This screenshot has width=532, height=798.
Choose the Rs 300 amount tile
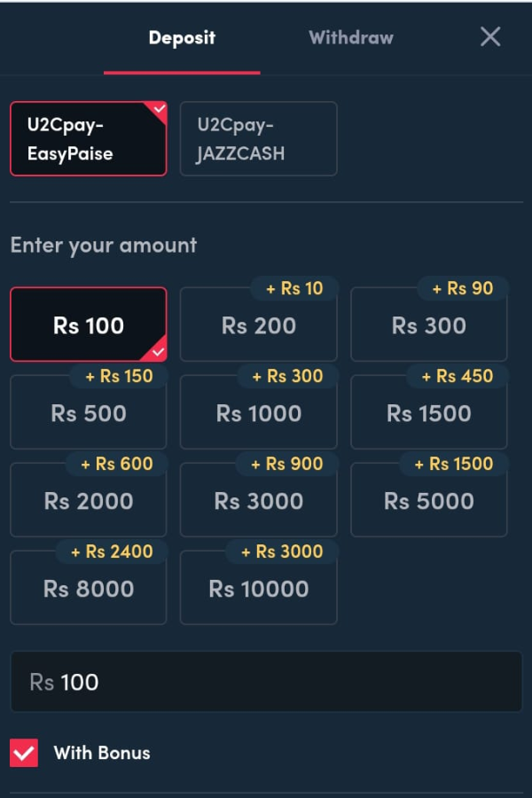tap(428, 326)
